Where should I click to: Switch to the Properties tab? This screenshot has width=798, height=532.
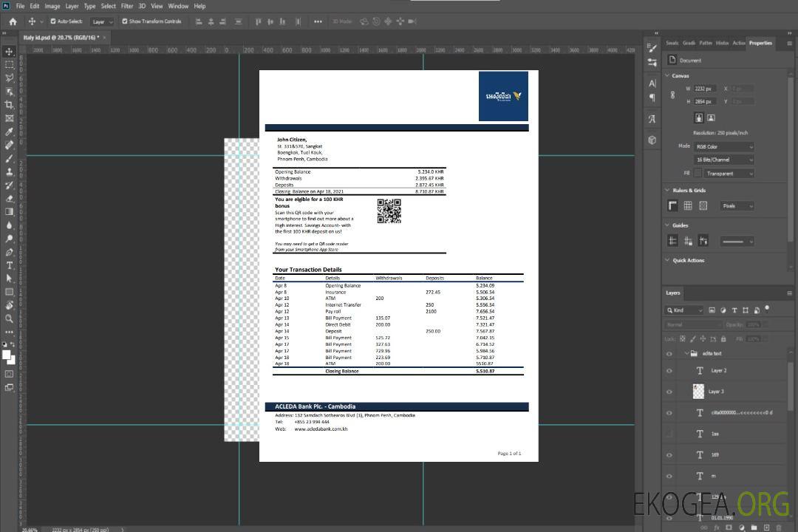click(760, 44)
